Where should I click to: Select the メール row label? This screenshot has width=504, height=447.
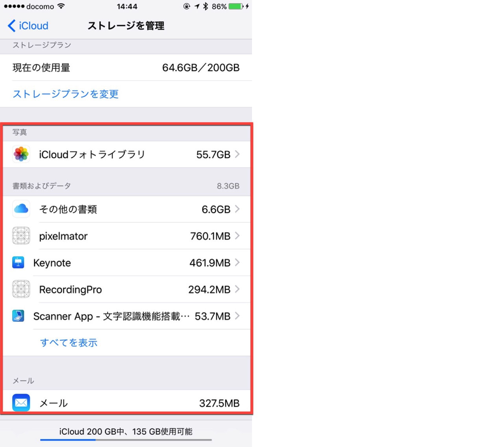[54, 403]
